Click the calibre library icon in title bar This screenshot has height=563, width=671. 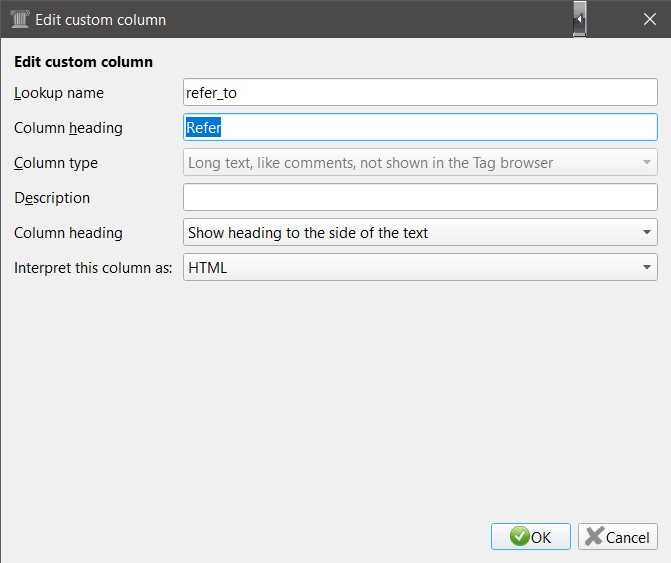18,19
